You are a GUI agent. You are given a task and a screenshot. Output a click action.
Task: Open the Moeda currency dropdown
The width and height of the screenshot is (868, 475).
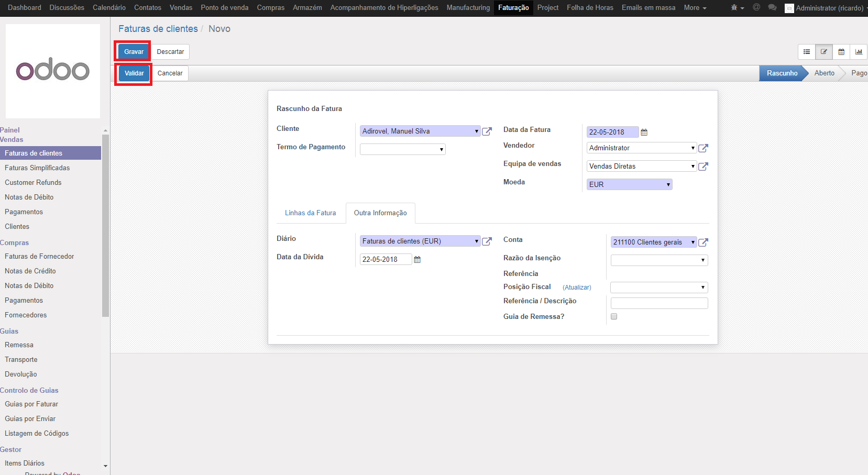629,184
